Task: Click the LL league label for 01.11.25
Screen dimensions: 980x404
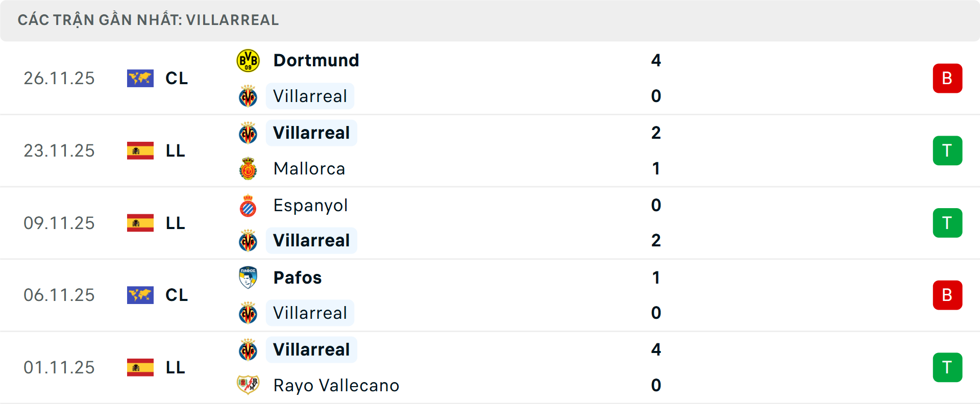Action: [x=176, y=367]
